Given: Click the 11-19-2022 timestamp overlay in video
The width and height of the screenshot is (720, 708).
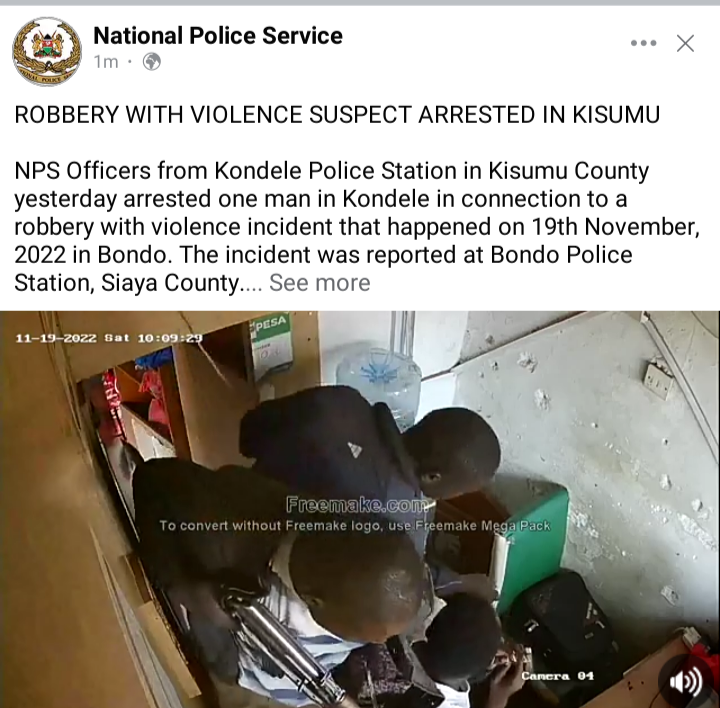Looking at the screenshot, I should tap(109, 338).
